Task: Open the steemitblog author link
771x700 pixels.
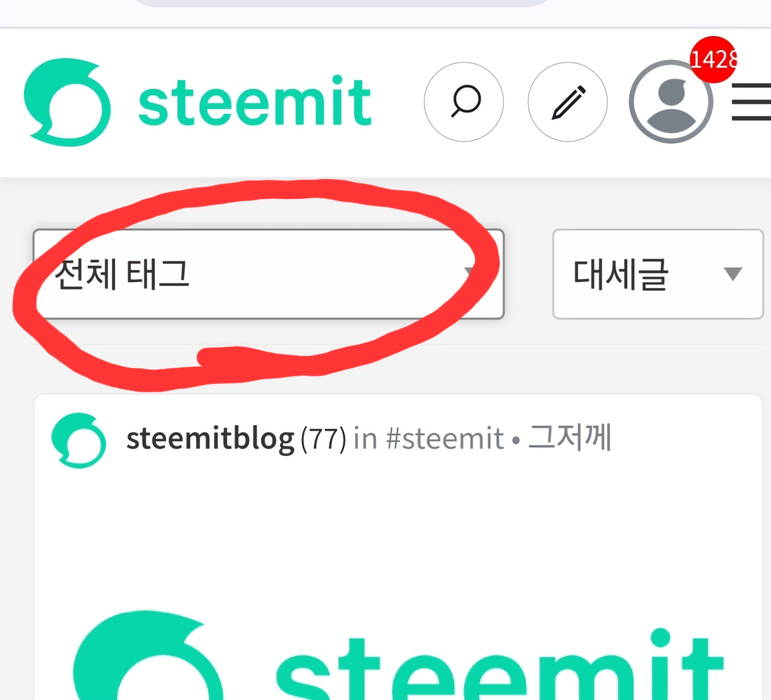Action: click(x=210, y=439)
